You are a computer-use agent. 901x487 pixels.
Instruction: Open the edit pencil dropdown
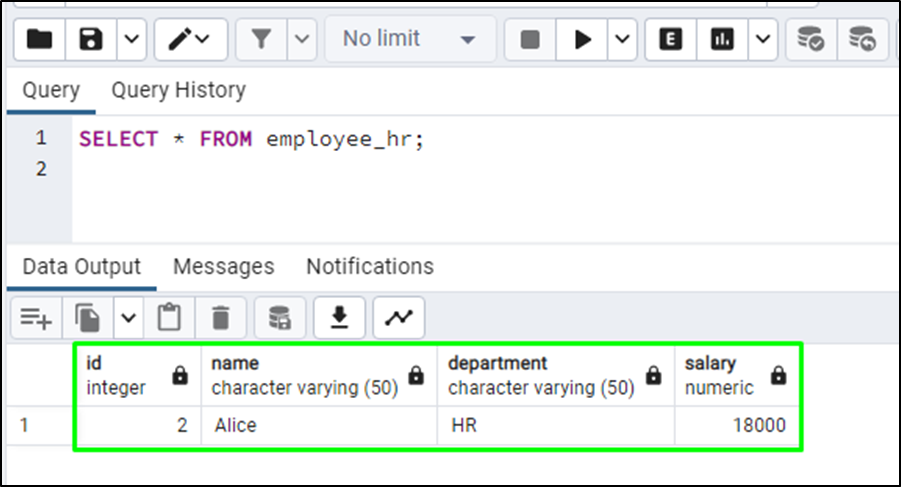click(x=190, y=39)
